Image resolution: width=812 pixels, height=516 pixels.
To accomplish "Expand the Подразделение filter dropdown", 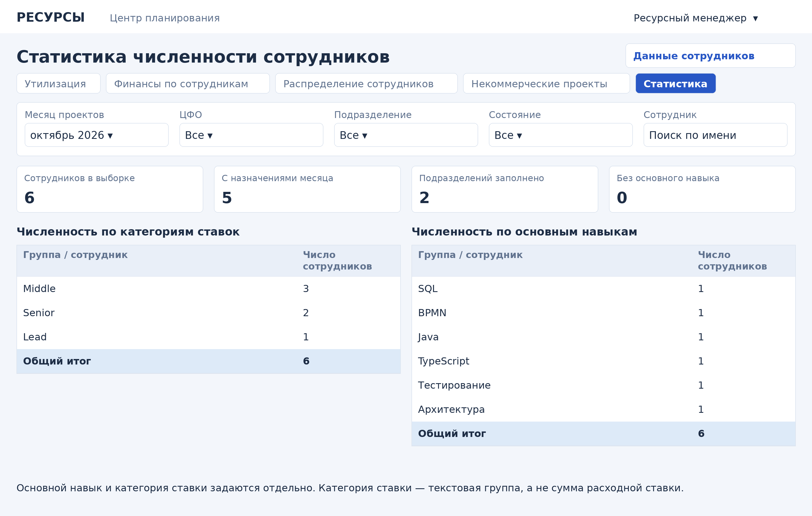I will point(406,135).
